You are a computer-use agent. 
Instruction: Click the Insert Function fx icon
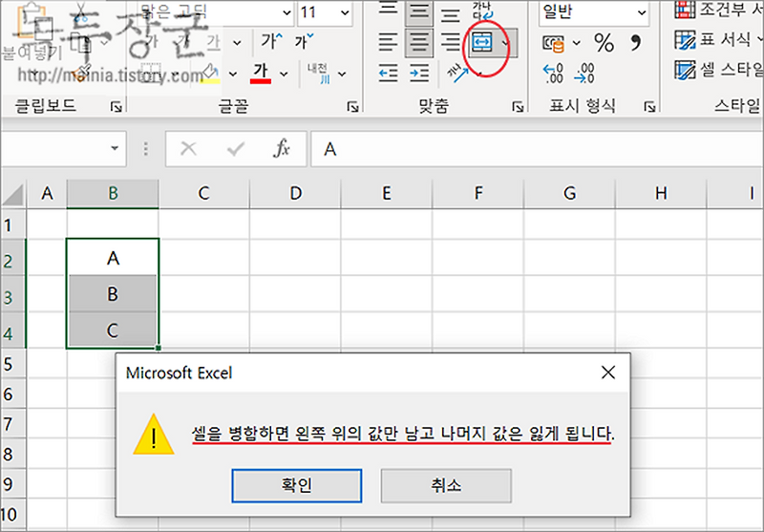point(282,149)
